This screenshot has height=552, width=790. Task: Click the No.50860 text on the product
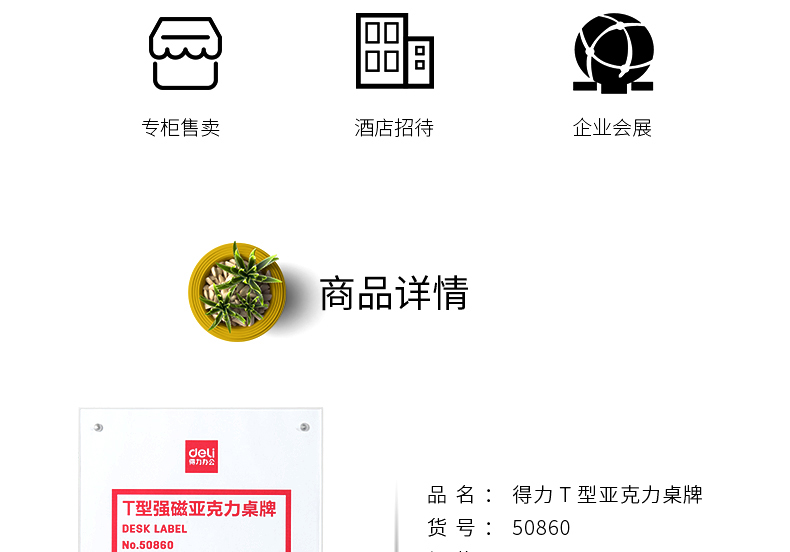[148, 545]
